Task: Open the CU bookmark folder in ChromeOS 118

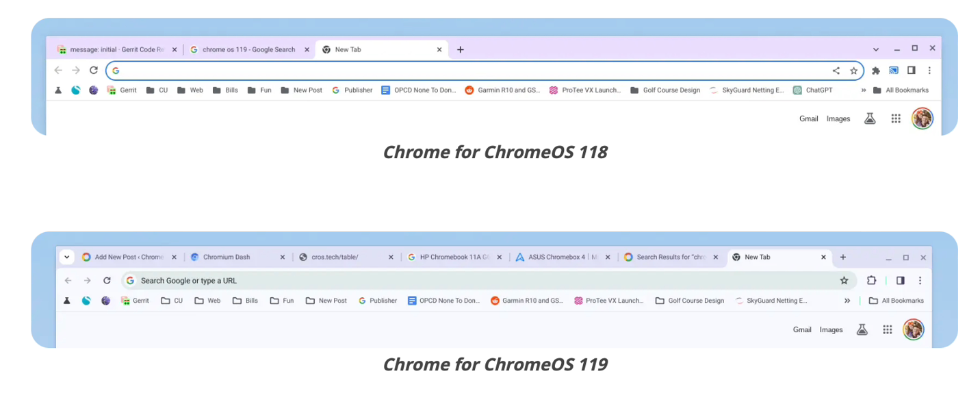Action: tap(157, 90)
